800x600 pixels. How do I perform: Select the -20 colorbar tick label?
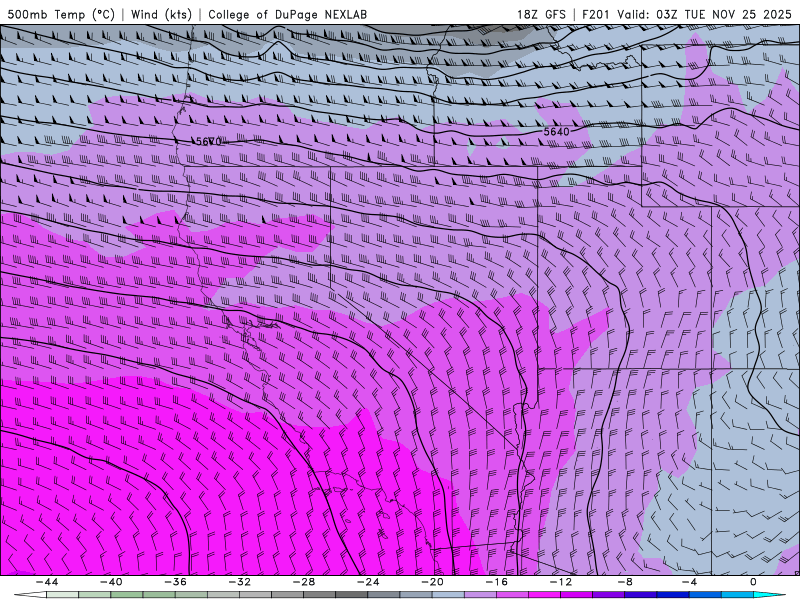pos(432,582)
